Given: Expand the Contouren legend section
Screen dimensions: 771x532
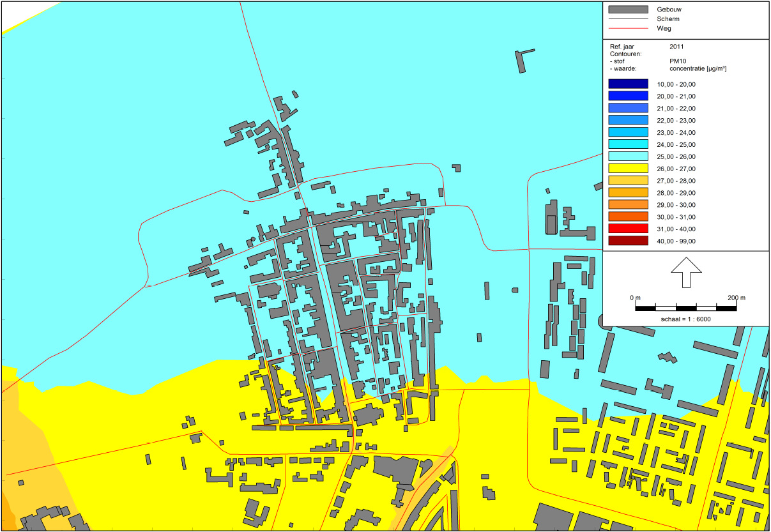Looking at the screenshot, I should (626, 56).
